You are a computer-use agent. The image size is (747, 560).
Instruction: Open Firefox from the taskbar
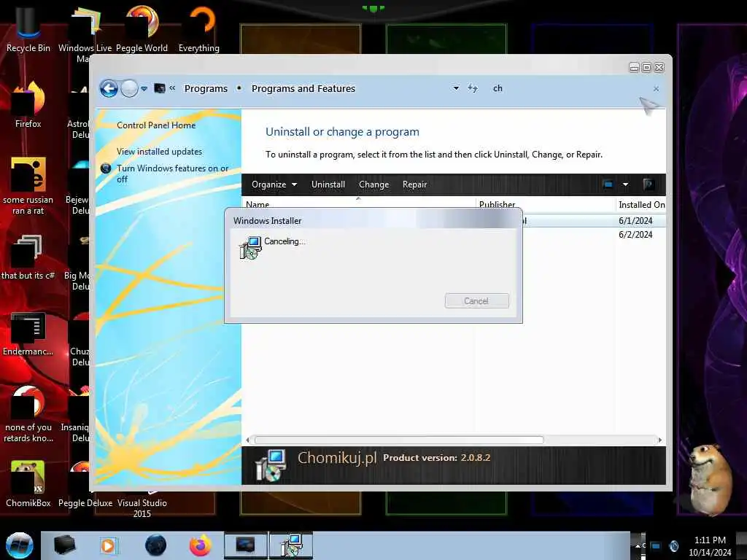[x=201, y=545]
